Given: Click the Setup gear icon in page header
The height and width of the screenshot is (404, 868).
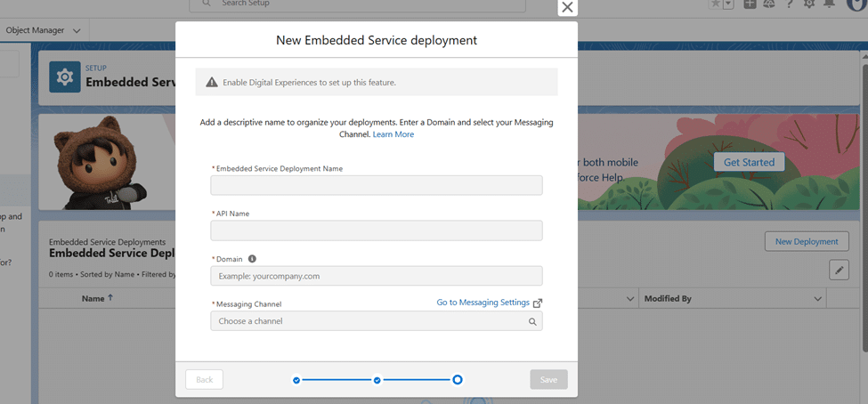Looking at the screenshot, I should [x=65, y=77].
